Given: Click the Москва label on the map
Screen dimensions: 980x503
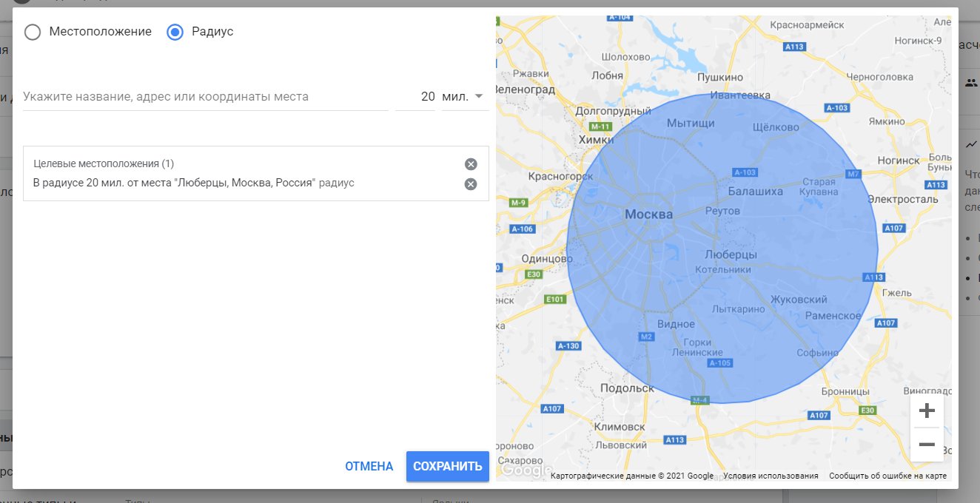Looking at the screenshot, I should pos(649,215).
